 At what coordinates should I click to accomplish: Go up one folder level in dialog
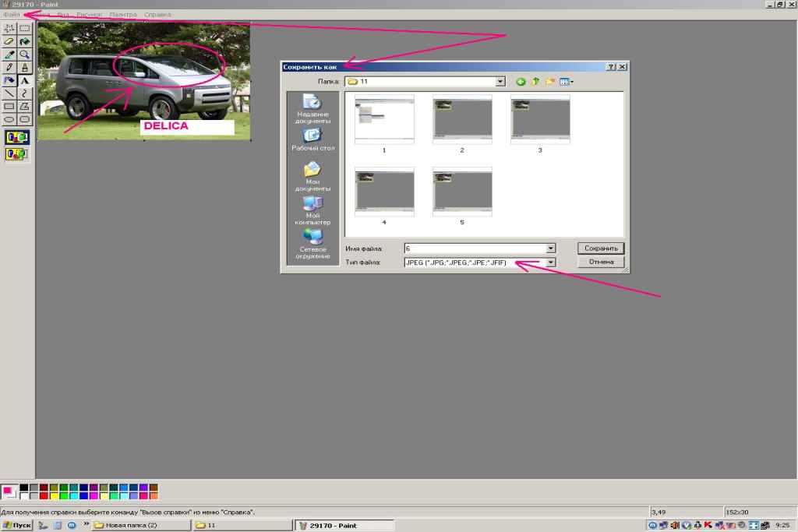click(x=535, y=81)
